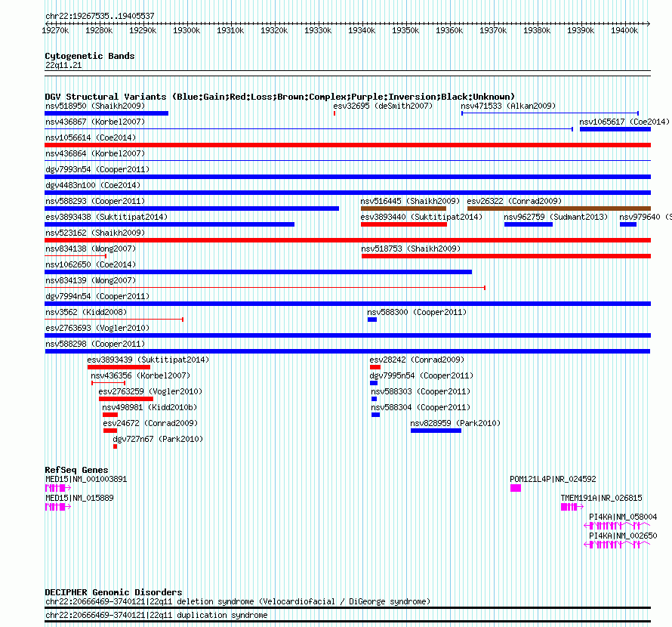This screenshot has width=672, height=627.
Task: Click the nsv588300 (Cooper2011) label
Action: point(417,312)
